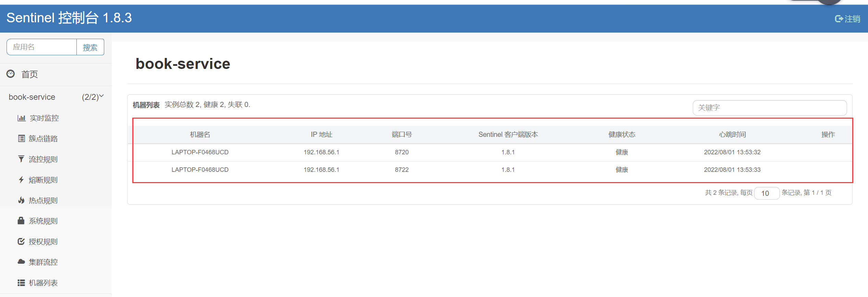
Task: Click IP 192.168.56.1 in port 8722 row
Action: 322,170
